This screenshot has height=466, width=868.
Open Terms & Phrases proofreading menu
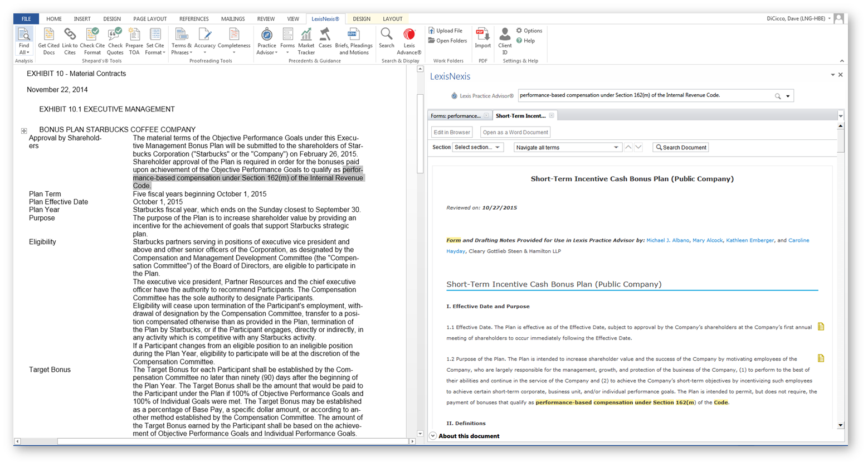click(x=181, y=41)
